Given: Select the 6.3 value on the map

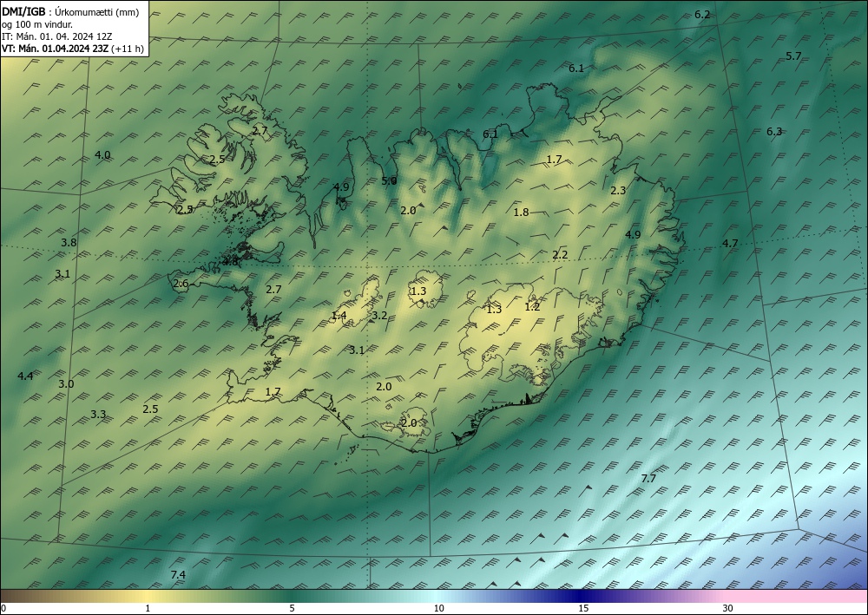Looking at the screenshot, I should 774,132.
